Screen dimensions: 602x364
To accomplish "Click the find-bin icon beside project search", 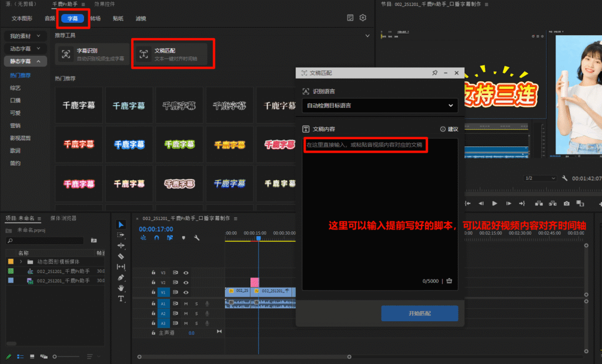I will pos(93,241).
